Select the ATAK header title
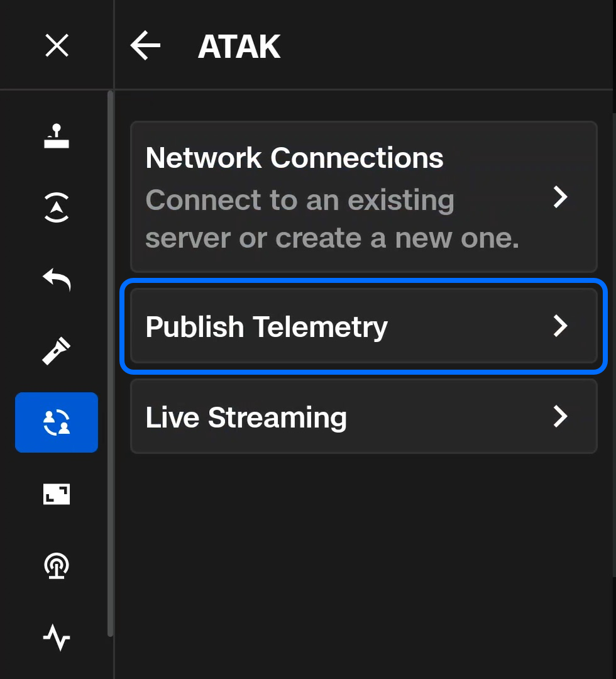The width and height of the screenshot is (616, 679). click(239, 45)
